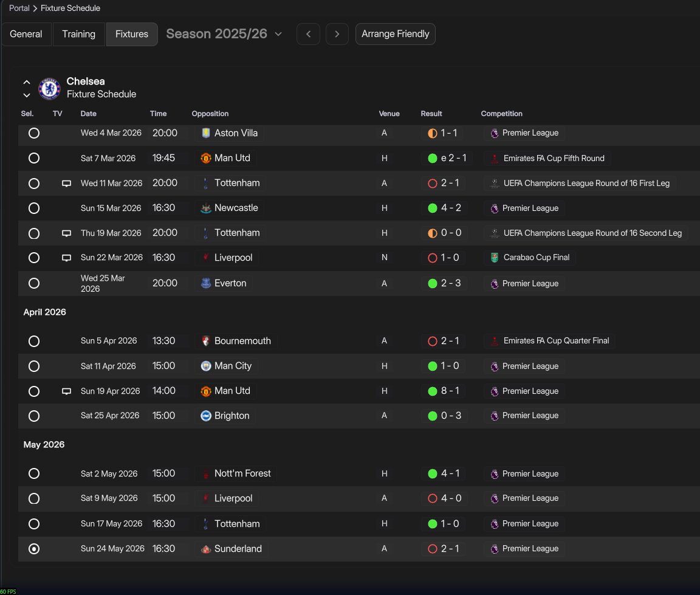Click Newcastle club badge
Viewport: 700px width, 595px height.
(206, 208)
